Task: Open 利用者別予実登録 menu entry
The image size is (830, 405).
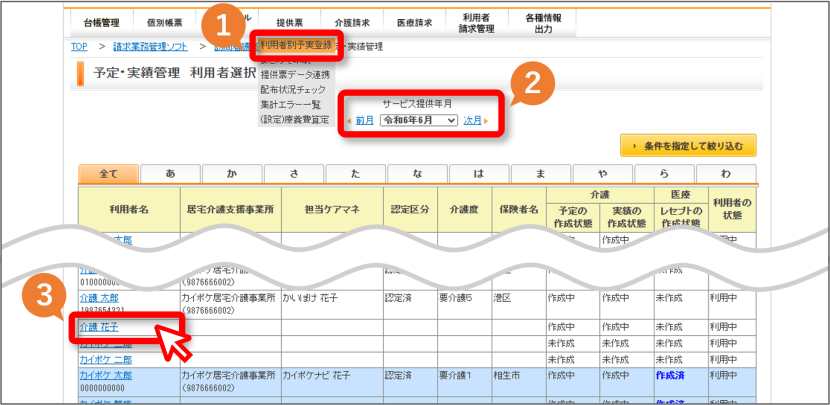Action: coord(296,45)
